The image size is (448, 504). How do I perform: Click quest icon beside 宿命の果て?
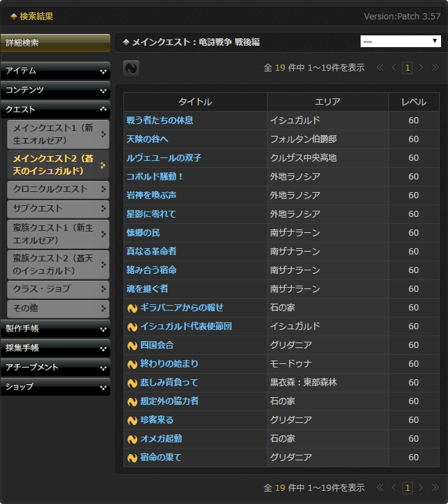tap(132, 458)
